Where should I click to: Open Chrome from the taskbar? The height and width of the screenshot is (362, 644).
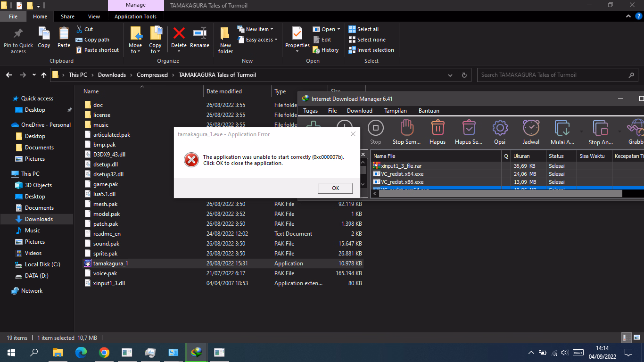tap(104, 353)
